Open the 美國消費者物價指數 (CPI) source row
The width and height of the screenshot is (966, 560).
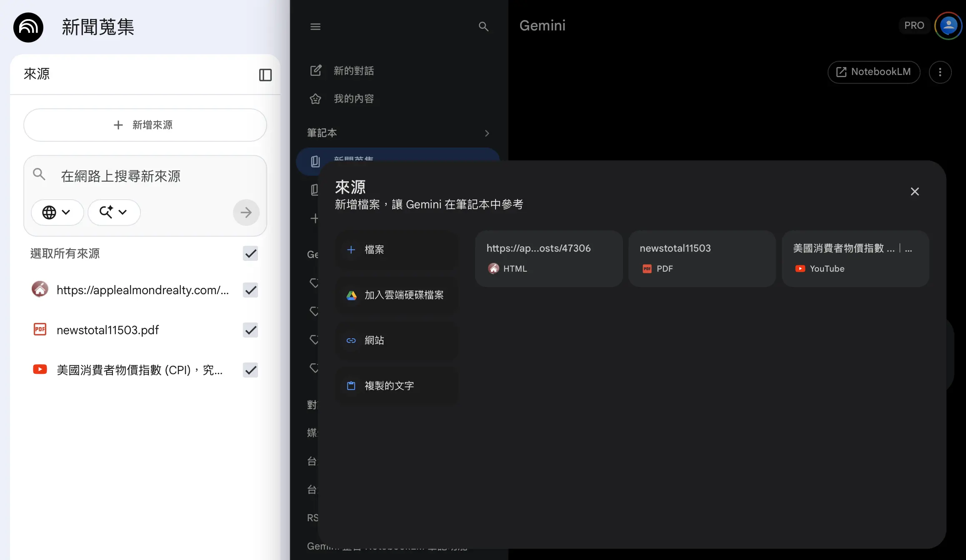[140, 370]
